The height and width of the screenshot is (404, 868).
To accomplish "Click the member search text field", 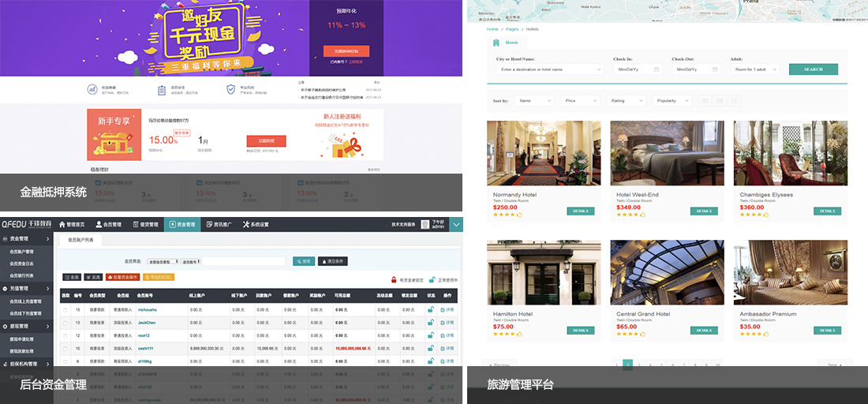I will click(244, 261).
